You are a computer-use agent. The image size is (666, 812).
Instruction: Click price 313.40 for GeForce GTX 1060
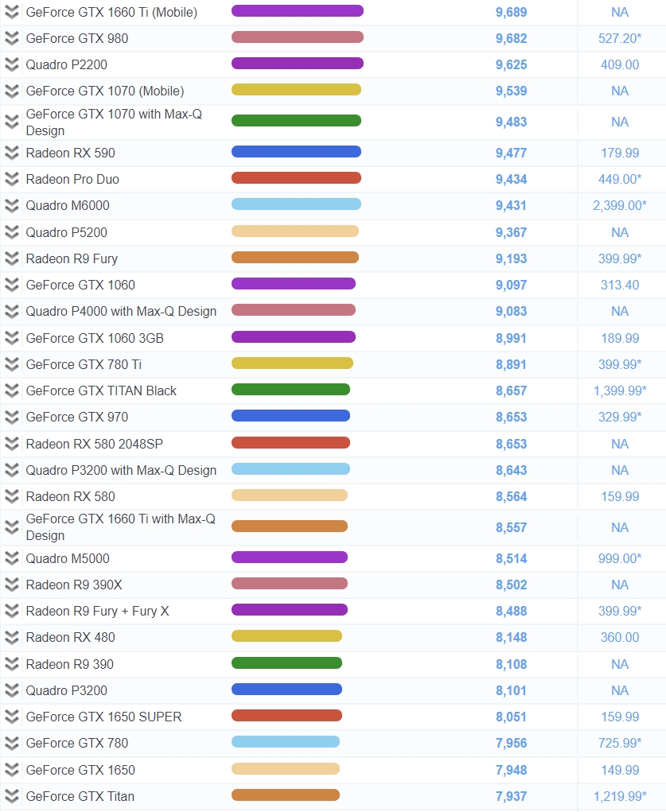click(x=620, y=285)
